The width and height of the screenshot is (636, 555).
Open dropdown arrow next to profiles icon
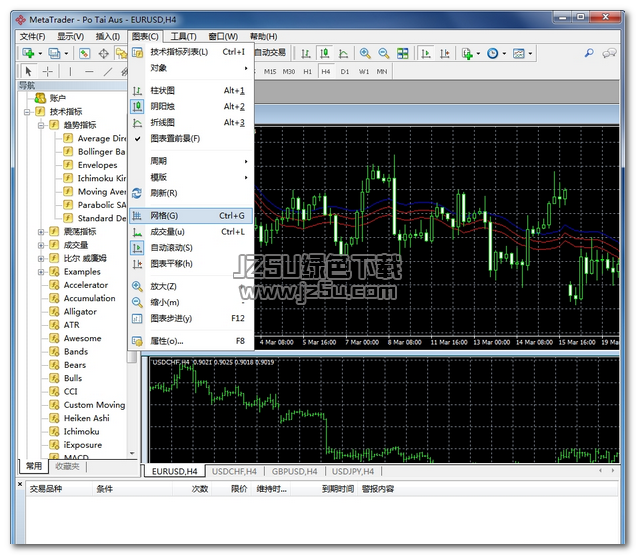[x=66, y=53]
